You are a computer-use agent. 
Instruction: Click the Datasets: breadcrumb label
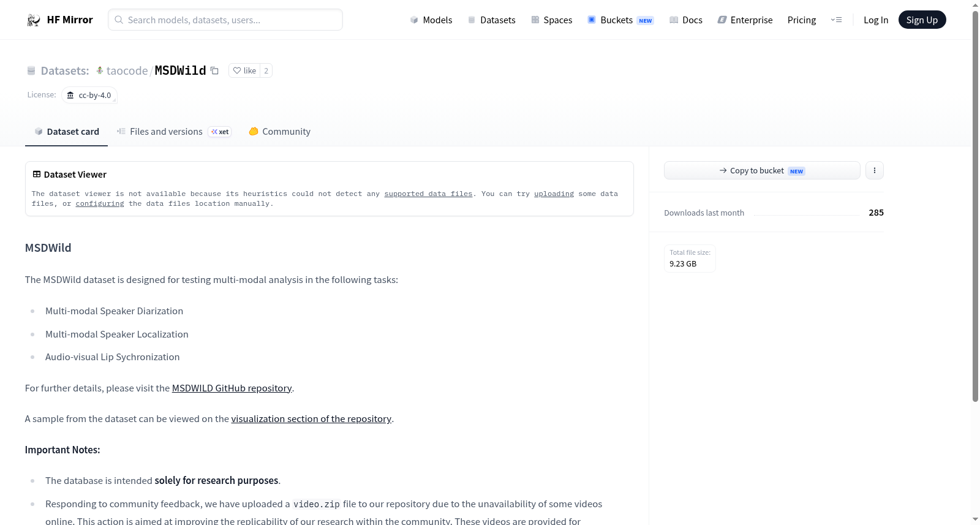pos(65,70)
